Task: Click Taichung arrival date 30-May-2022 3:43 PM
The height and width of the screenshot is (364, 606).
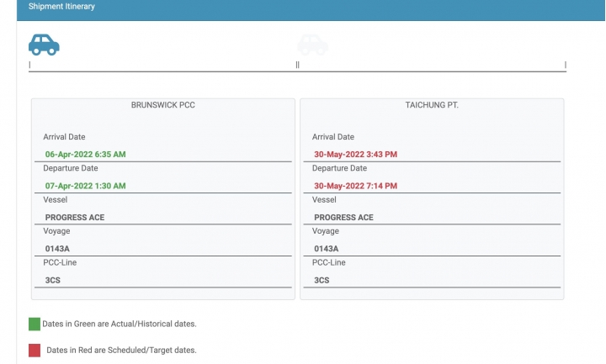Action: point(355,155)
